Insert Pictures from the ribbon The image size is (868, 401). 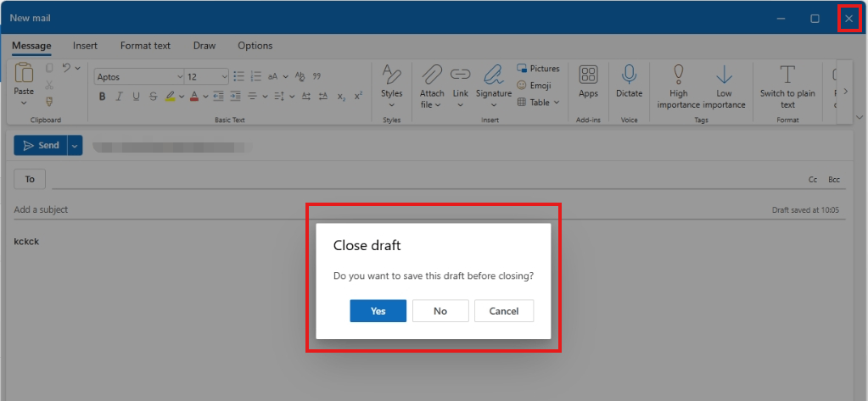tap(538, 69)
